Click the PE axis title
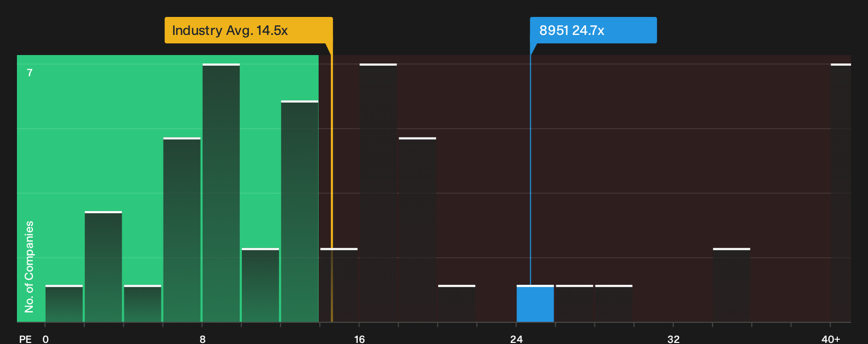Screen dimensions: 868x344 pos(25,339)
